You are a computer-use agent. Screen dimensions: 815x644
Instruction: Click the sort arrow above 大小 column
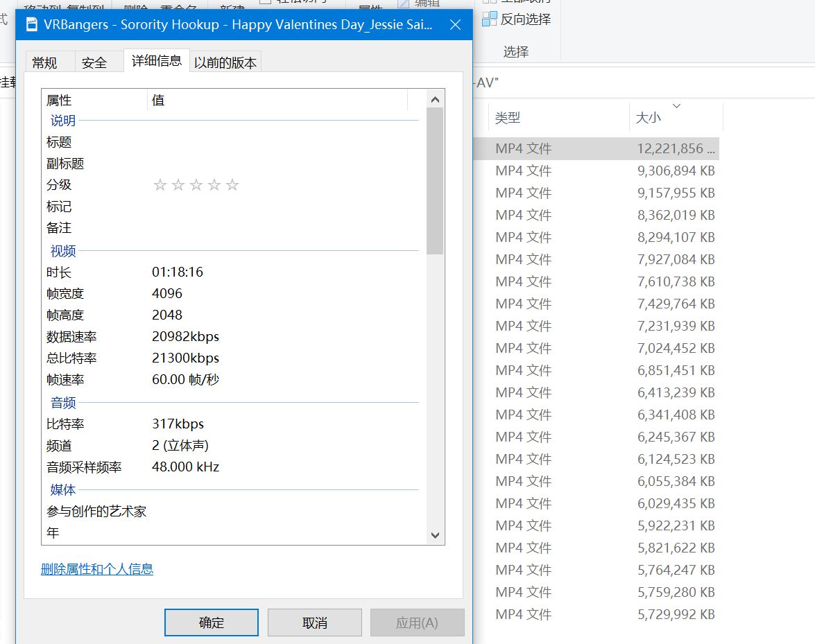click(676, 106)
